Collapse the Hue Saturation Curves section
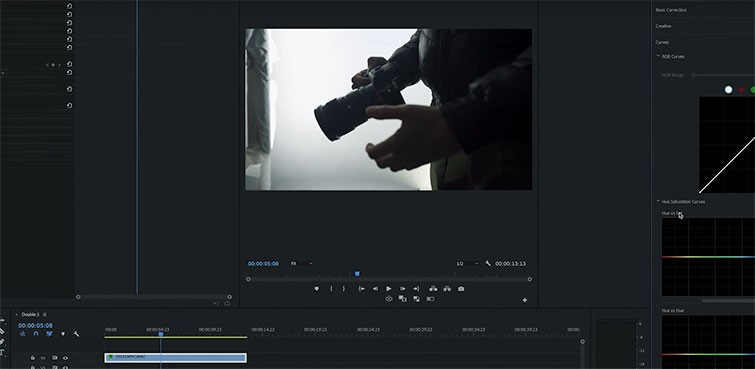 point(658,201)
